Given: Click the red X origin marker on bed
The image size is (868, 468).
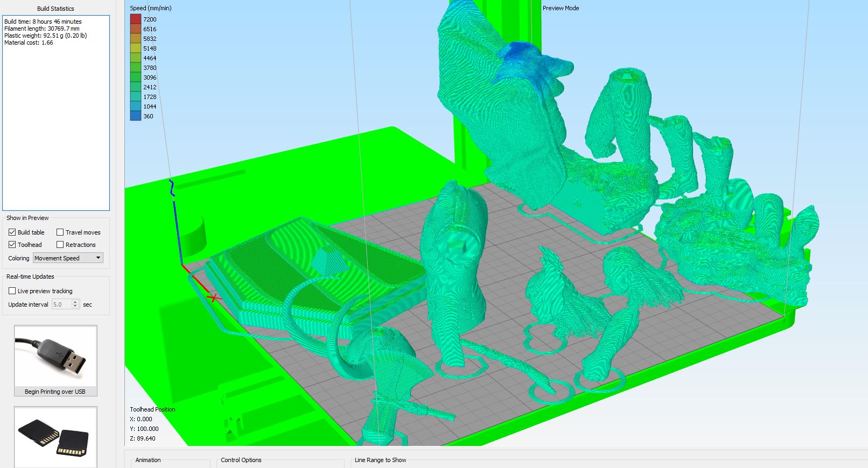Looking at the screenshot, I should [214, 297].
